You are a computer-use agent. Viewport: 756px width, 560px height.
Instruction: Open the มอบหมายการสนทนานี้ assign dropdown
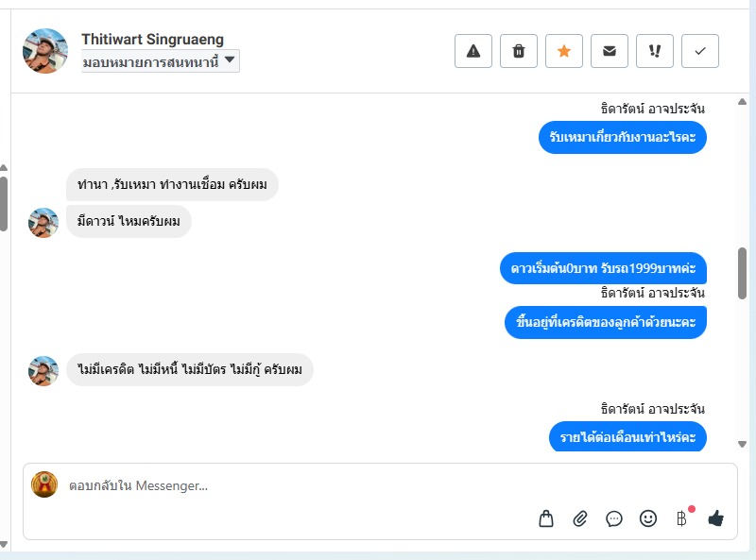[161, 61]
